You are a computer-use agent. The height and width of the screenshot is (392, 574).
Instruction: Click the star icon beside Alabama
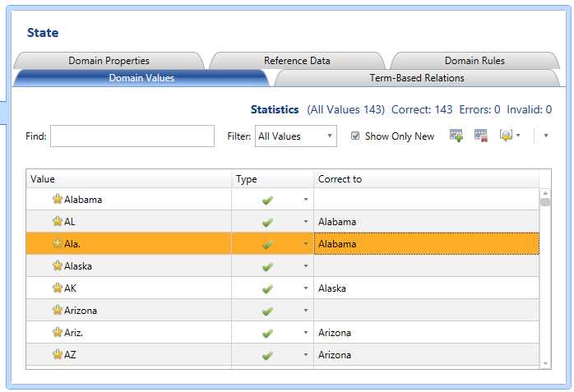(58, 199)
